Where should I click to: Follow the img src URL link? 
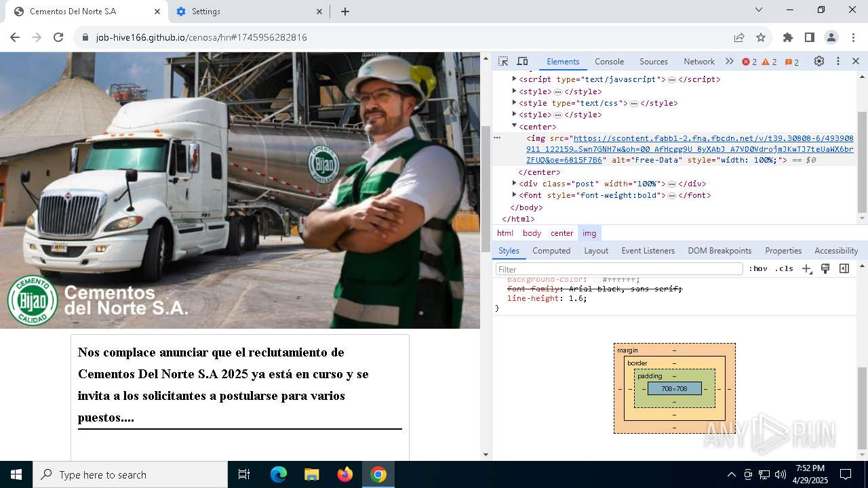pyautogui.click(x=690, y=149)
